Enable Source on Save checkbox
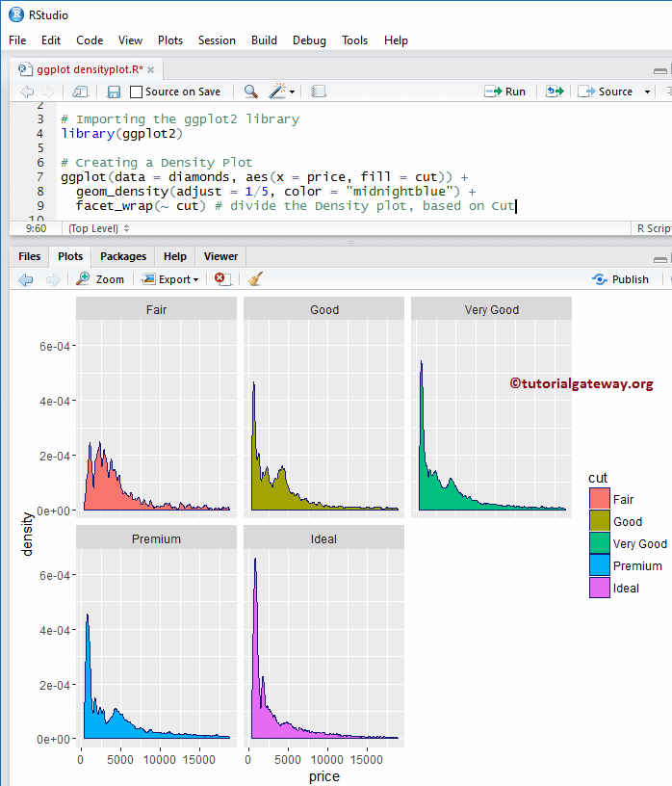The image size is (672, 786). (137, 92)
